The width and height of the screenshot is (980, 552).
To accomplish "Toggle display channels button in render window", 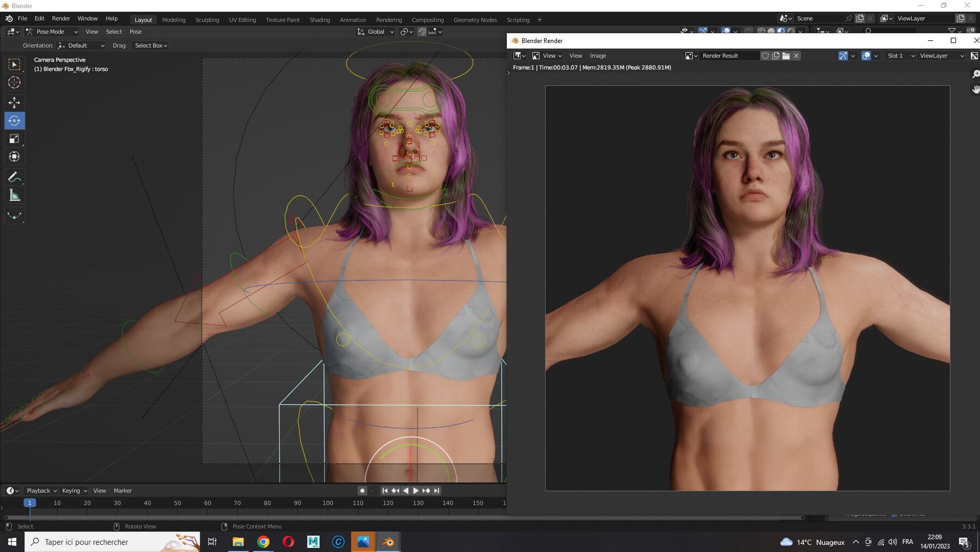I will (x=975, y=56).
